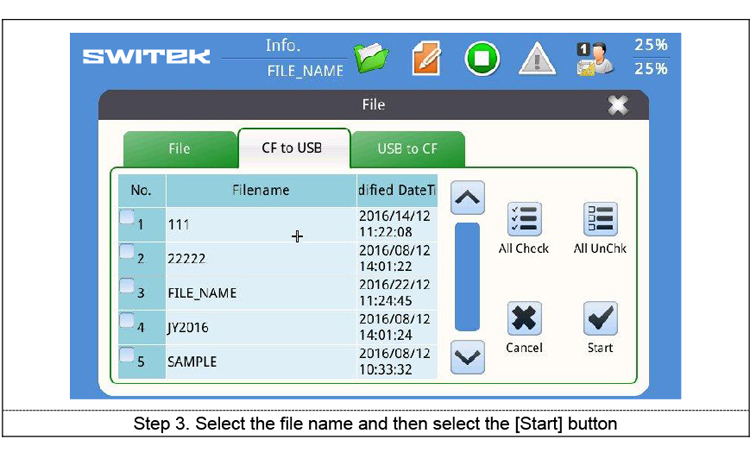Viewport: 750px width, 465px height.
Task: Click the upper 25% value
Action: [x=651, y=45]
